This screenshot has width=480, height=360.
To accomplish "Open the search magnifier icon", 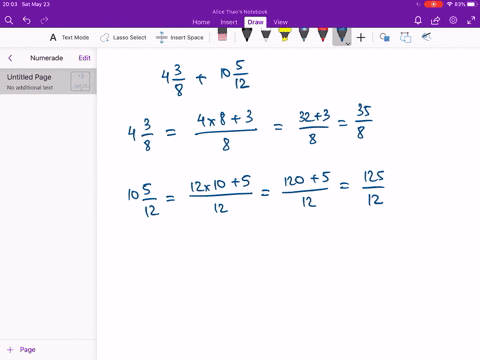I will coord(9,21).
